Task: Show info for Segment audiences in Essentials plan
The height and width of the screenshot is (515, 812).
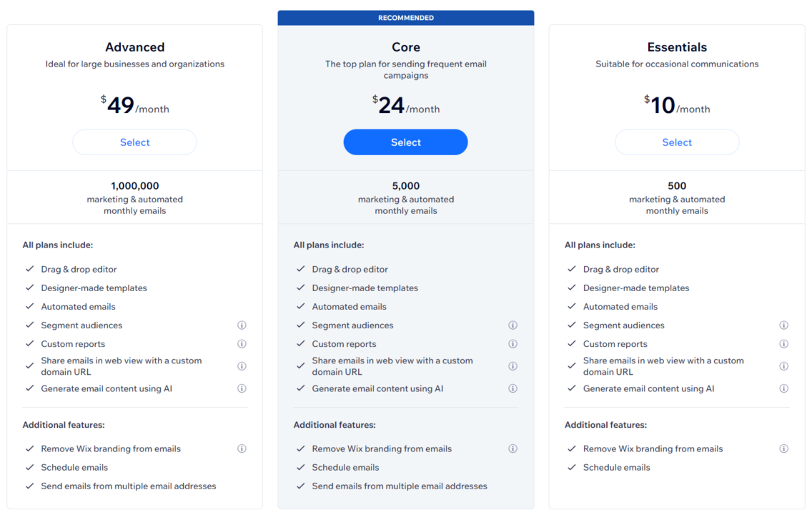Action: click(783, 325)
